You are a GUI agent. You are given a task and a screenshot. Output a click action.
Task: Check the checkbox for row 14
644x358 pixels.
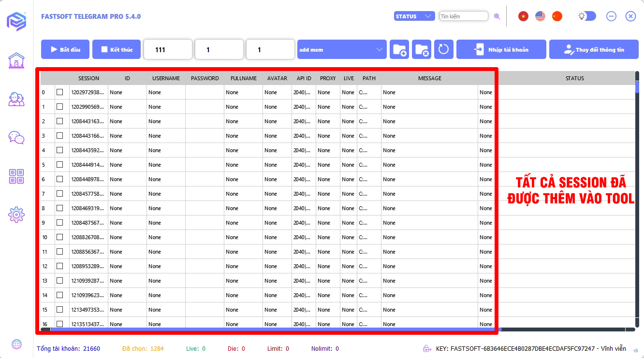coord(59,295)
